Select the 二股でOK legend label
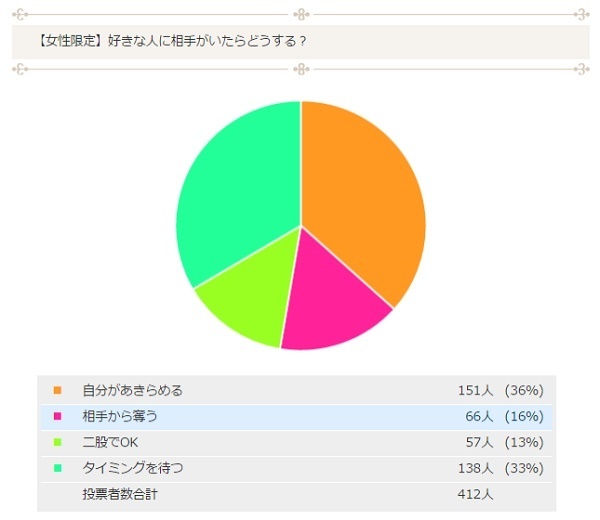The height and width of the screenshot is (520, 600). (111, 442)
